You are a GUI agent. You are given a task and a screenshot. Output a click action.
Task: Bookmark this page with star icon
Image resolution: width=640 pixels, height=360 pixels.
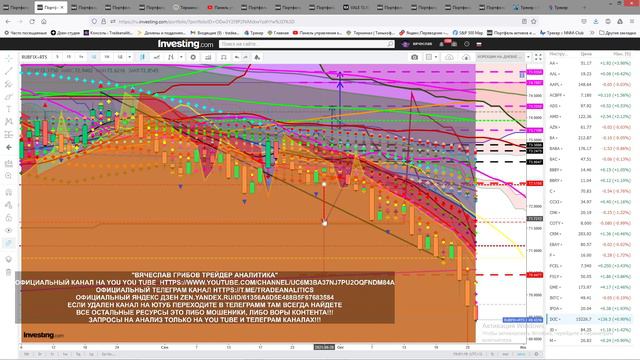click(533, 22)
